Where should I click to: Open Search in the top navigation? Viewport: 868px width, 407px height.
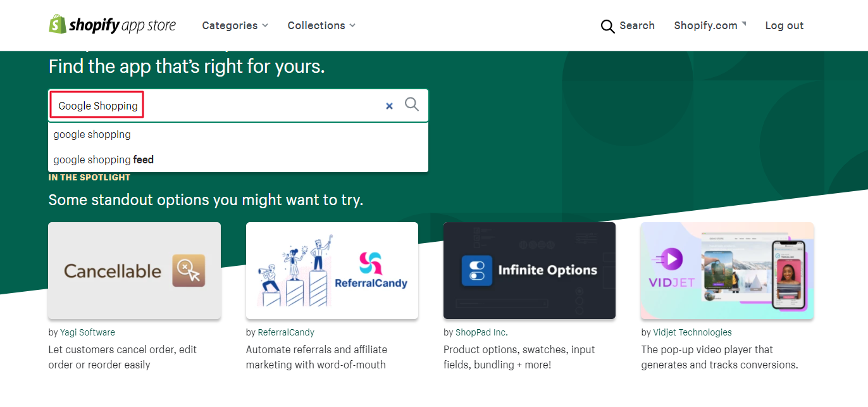pos(628,26)
